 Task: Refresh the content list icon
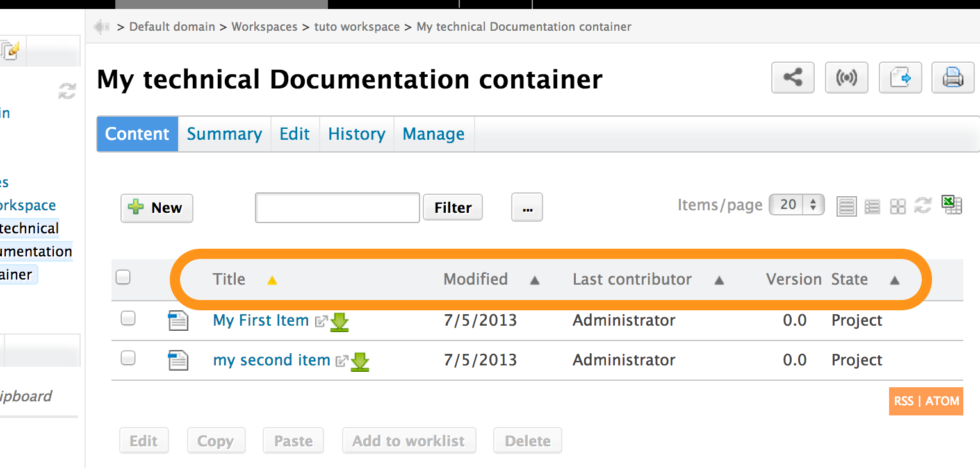(x=922, y=206)
